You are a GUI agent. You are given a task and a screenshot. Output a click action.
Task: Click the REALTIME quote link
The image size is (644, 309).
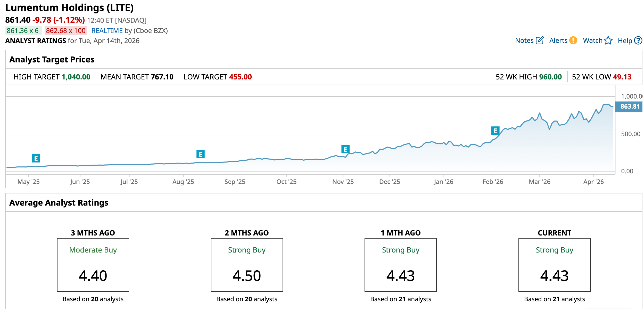107,31
